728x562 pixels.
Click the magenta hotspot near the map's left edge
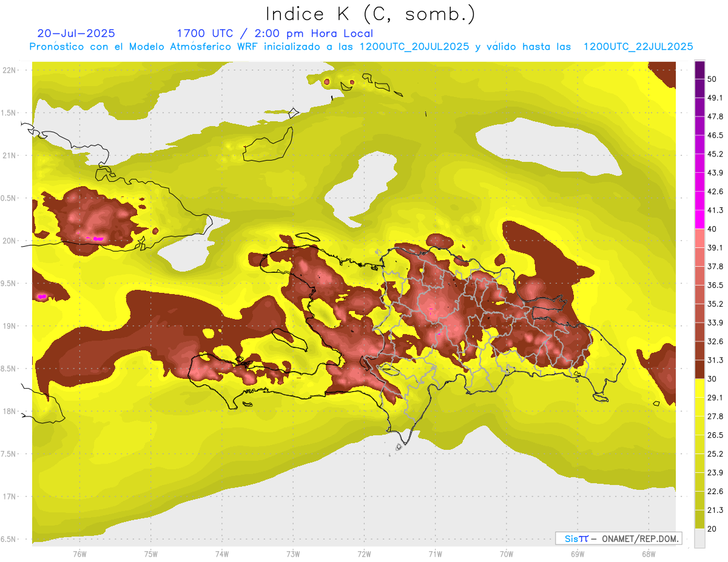(42, 296)
